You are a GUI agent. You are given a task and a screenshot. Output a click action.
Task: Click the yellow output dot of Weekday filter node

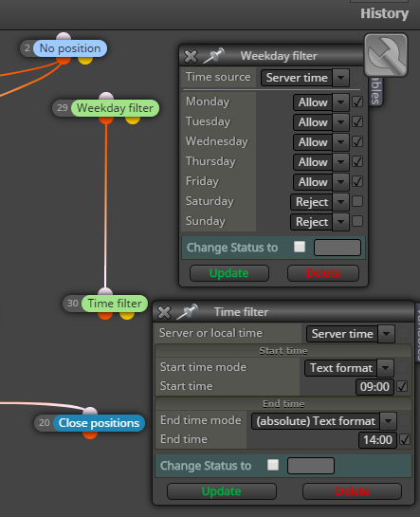[133, 120]
